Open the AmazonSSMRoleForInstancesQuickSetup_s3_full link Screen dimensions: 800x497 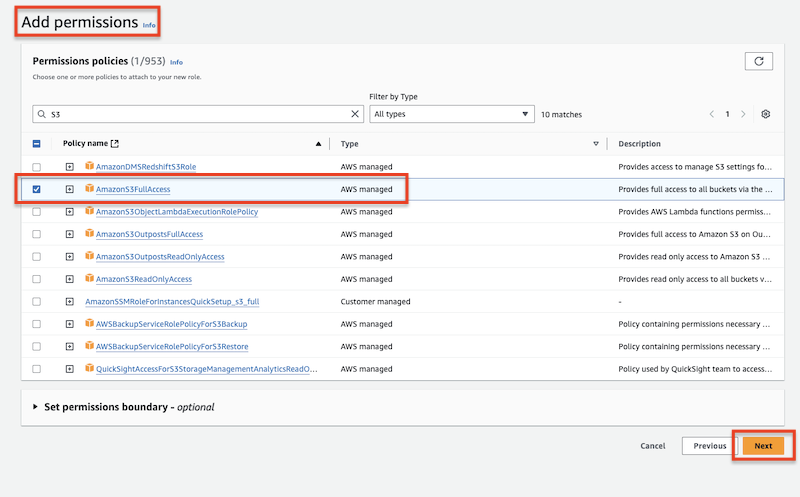coord(172,302)
